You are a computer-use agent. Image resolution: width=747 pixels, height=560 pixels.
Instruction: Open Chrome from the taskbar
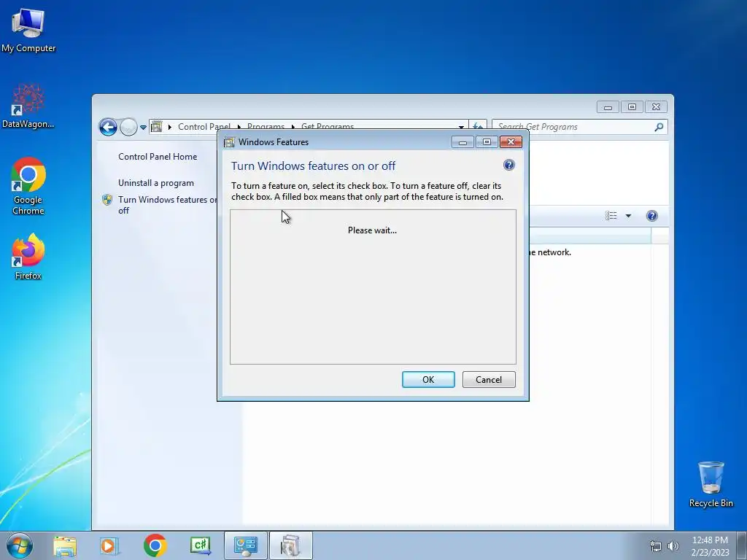click(x=155, y=545)
